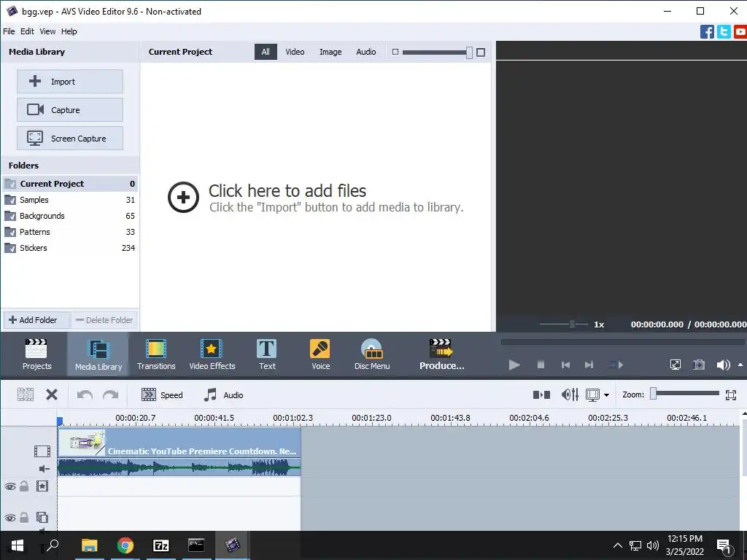Screen dimensions: 747x560
Task: Click the Screen Capture button
Action: (x=70, y=139)
